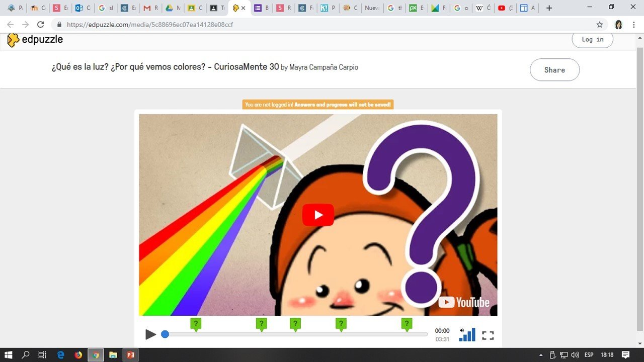Image resolution: width=644 pixels, height=362 pixels.
Task: Open the first green question marker
Action: coord(196,325)
